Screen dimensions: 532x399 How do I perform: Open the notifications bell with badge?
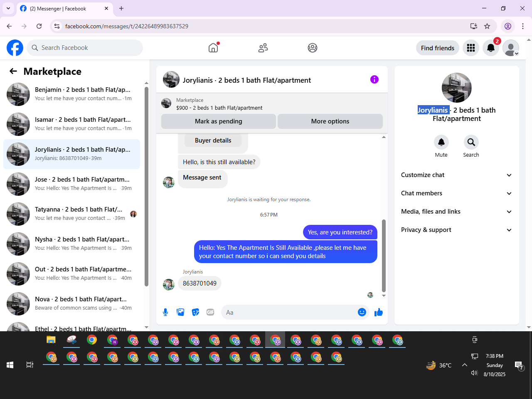click(x=491, y=48)
